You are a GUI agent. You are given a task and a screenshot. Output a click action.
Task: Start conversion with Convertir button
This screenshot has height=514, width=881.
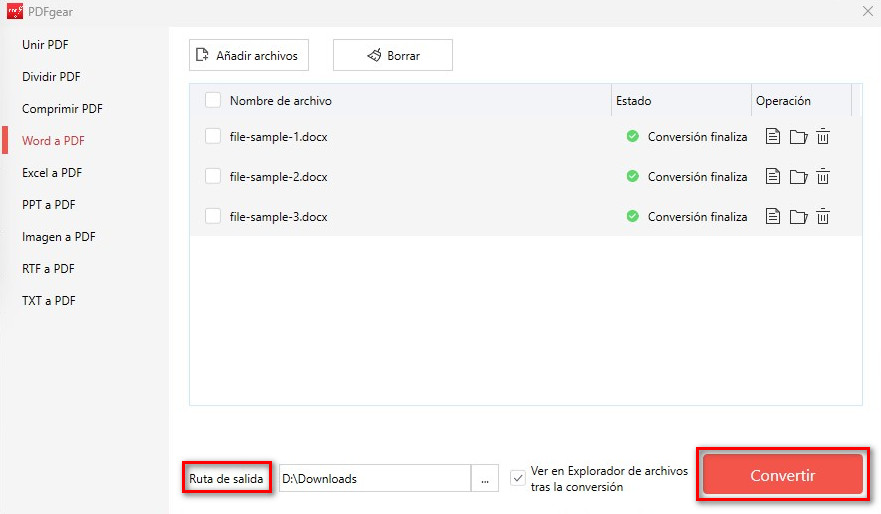(x=783, y=475)
